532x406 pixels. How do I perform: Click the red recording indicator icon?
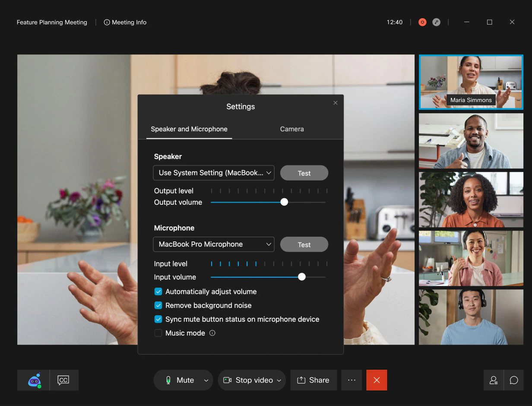point(422,22)
